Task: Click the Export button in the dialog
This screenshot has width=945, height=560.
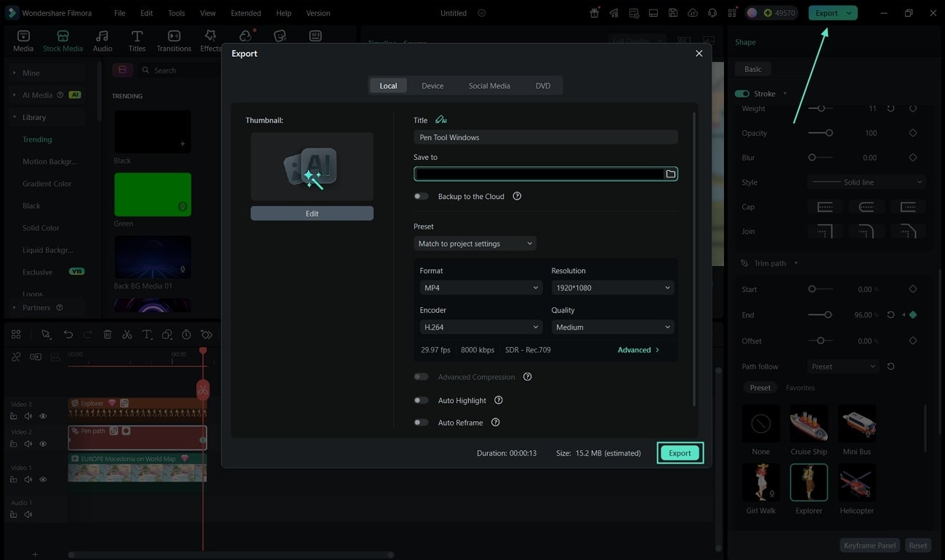Action: (680, 452)
